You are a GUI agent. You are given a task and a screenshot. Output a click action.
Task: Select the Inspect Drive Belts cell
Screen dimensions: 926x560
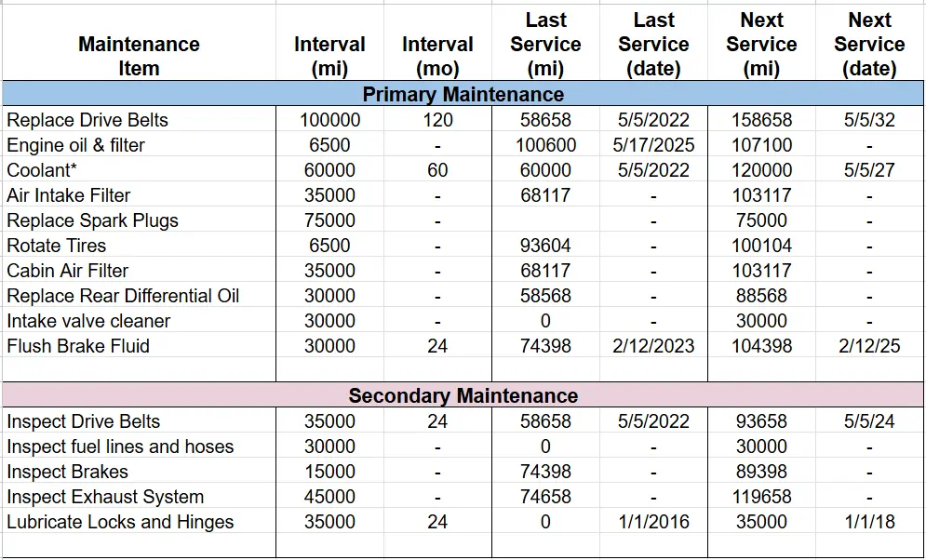coord(83,421)
